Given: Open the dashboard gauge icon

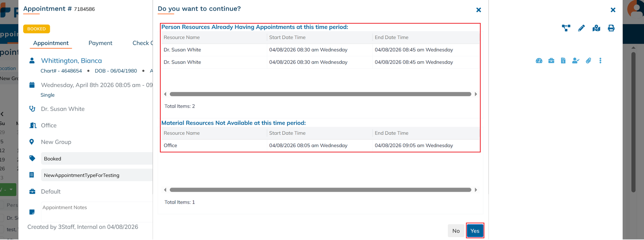Looking at the screenshot, I should pyautogui.click(x=539, y=61).
